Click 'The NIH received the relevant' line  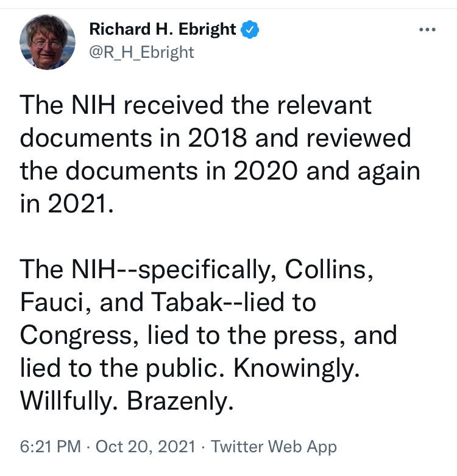tap(196, 105)
